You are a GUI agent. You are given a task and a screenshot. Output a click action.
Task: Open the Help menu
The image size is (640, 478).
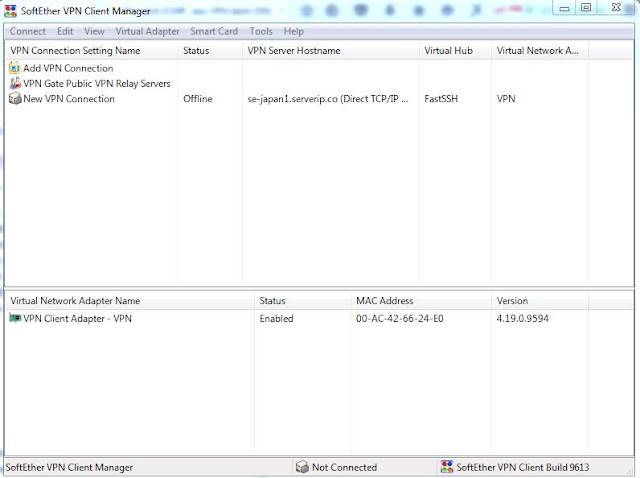293,31
